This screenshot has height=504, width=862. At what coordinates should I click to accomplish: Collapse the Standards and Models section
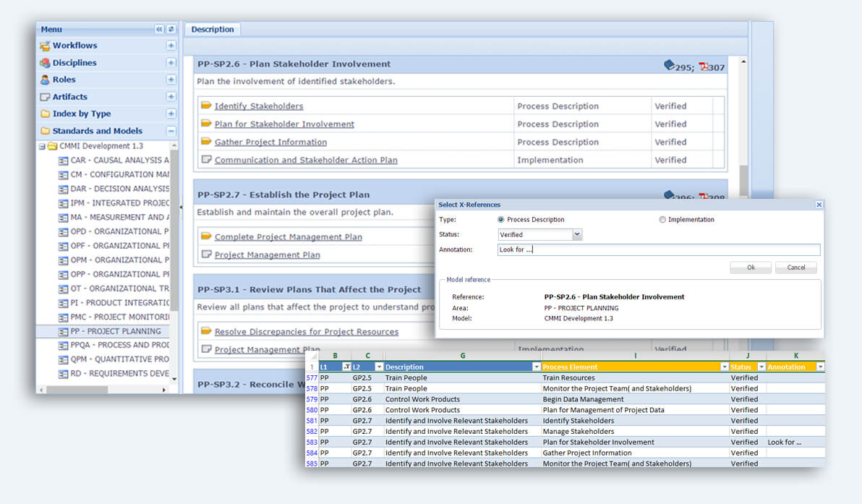171,131
